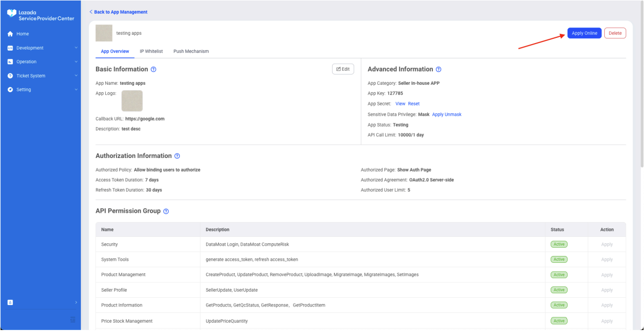644x331 pixels.
Task: View the App Secret
Action: click(400, 104)
